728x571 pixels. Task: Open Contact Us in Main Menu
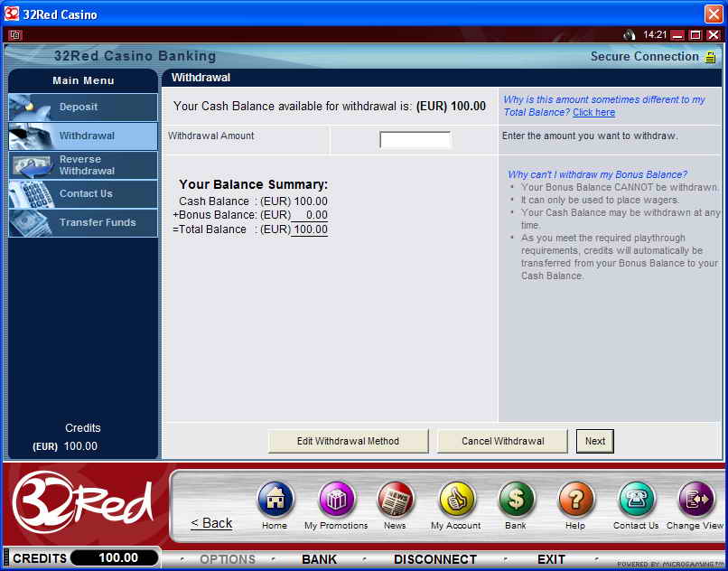click(x=83, y=193)
